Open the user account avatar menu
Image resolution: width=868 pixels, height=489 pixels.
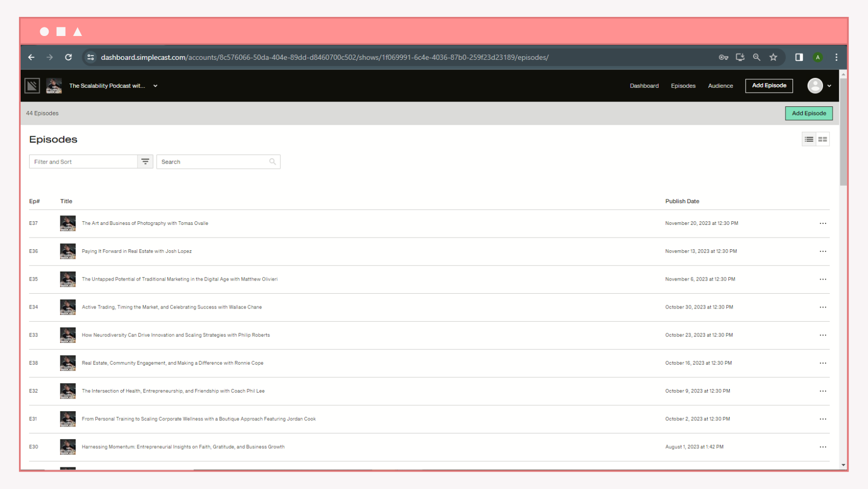(x=819, y=86)
